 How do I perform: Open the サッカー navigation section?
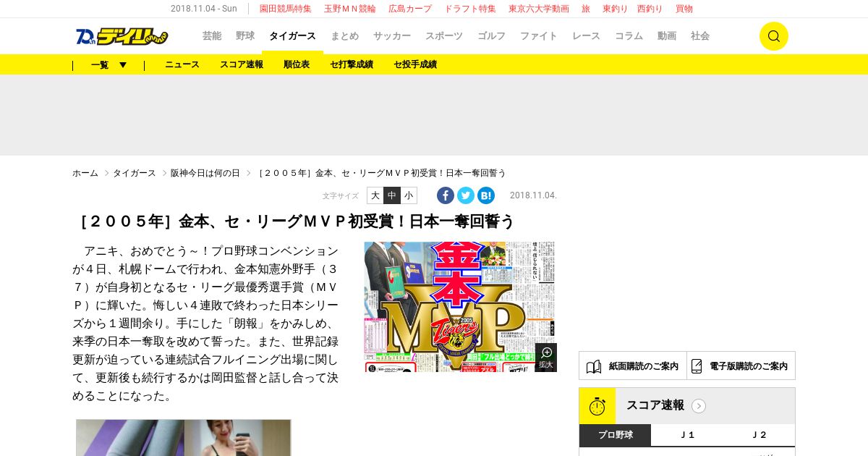tap(392, 35)
